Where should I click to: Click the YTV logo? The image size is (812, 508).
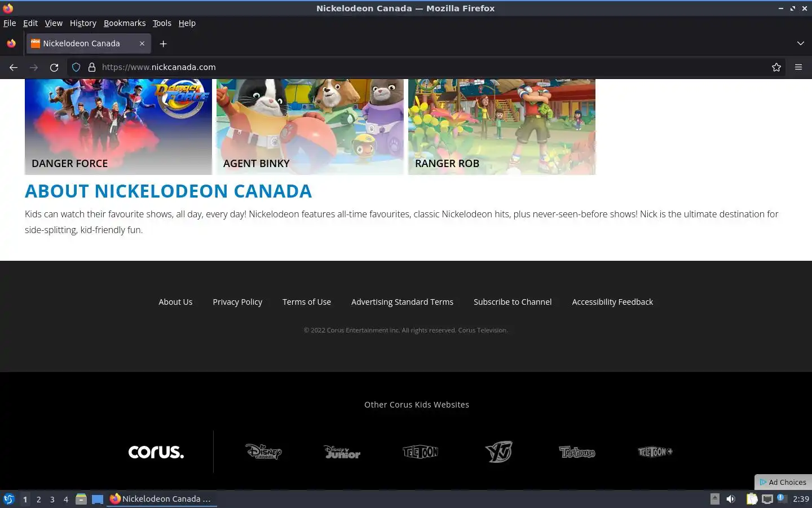pos(498,452)
